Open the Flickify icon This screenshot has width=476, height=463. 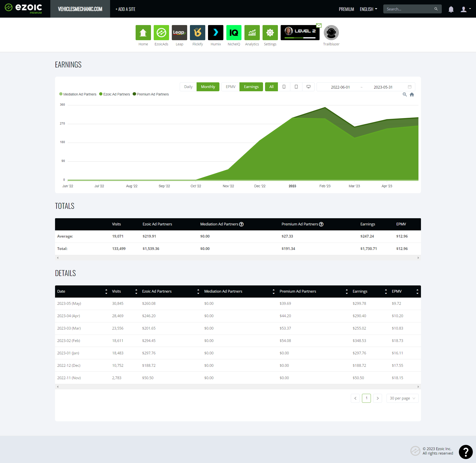pos(197,32)
